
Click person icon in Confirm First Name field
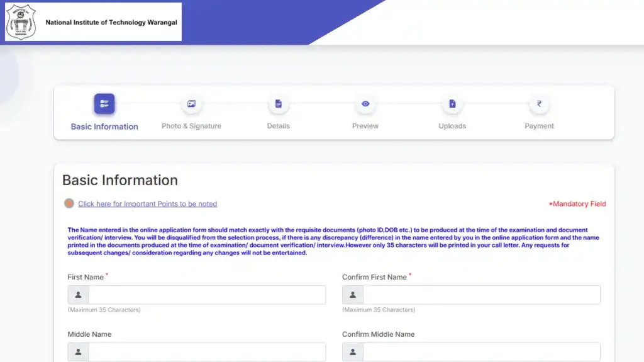click(x=353, y=295)
